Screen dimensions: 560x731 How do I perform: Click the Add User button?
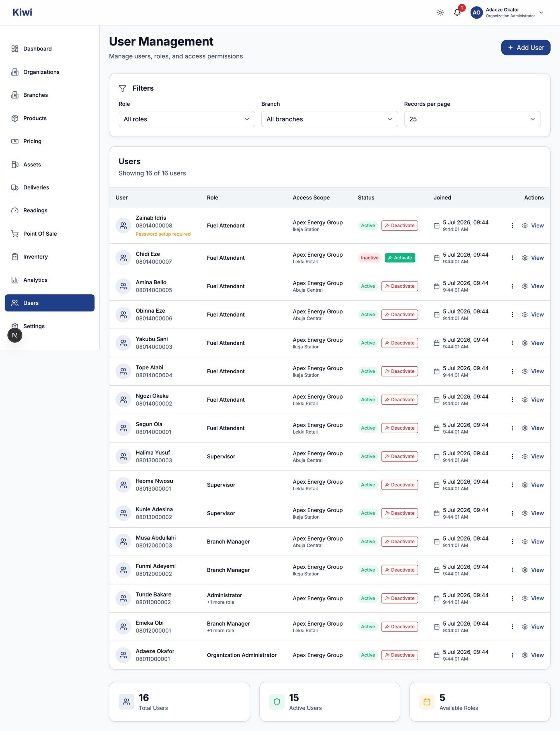[525, 47]
